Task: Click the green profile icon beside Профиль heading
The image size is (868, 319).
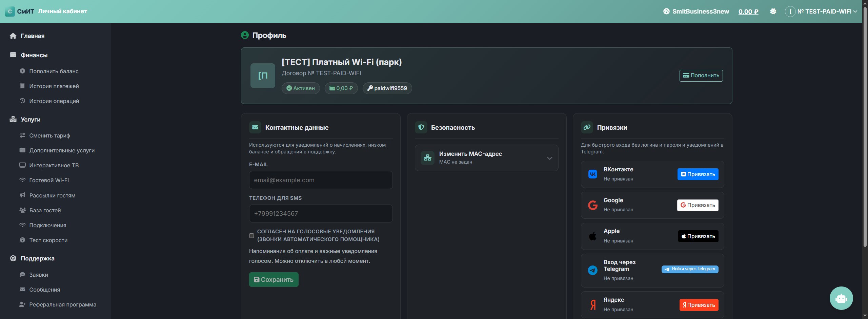Action: coord(245,35)
